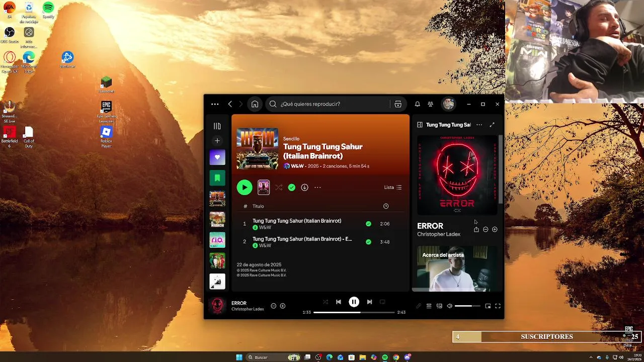
Task: Skip to the next track
Action: pyautogui.click(x=369, y=302)
